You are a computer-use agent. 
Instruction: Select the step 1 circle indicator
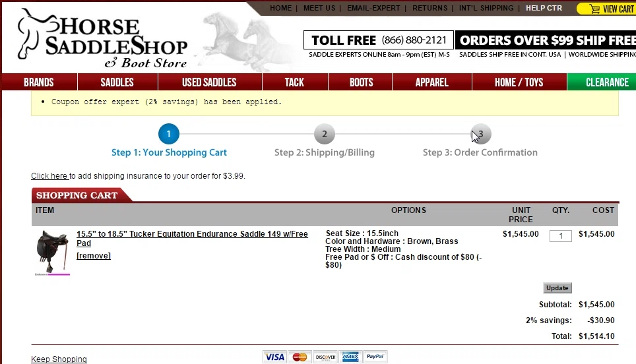(x=169, y=134)
